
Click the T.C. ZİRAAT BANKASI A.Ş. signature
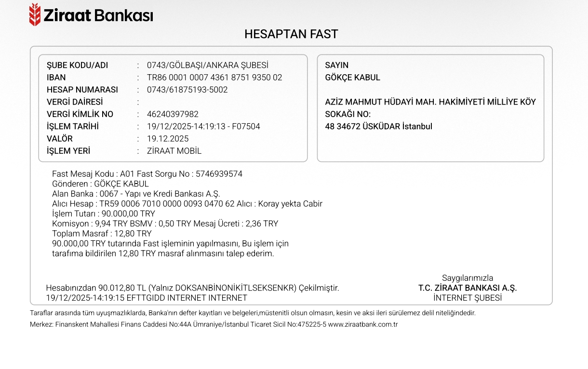(x=468, y=288)
